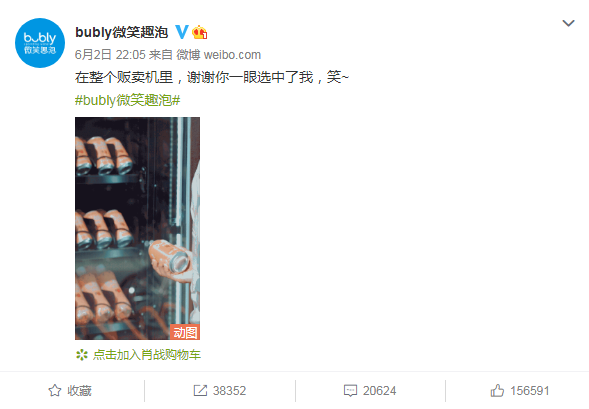Click the thumbs-up like icon

[x=497, y=391]
